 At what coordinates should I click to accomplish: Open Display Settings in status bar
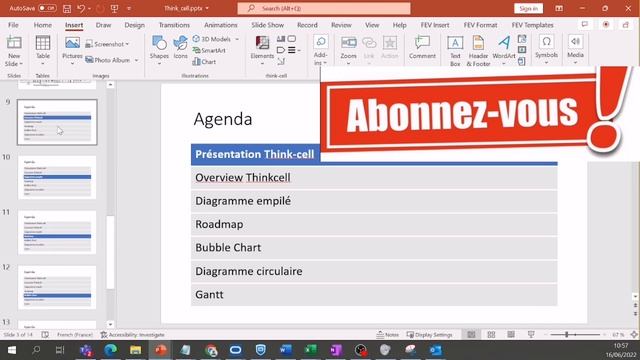click(429, 335)
